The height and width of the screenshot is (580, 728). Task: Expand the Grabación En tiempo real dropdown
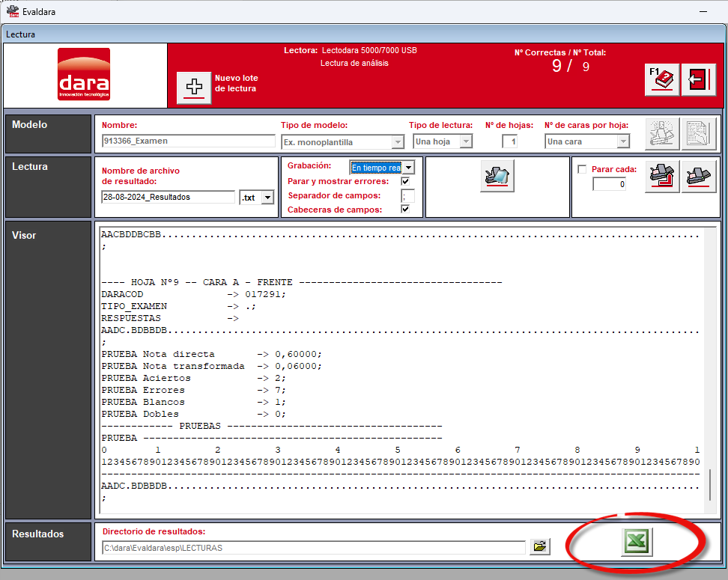click(409, 168)
